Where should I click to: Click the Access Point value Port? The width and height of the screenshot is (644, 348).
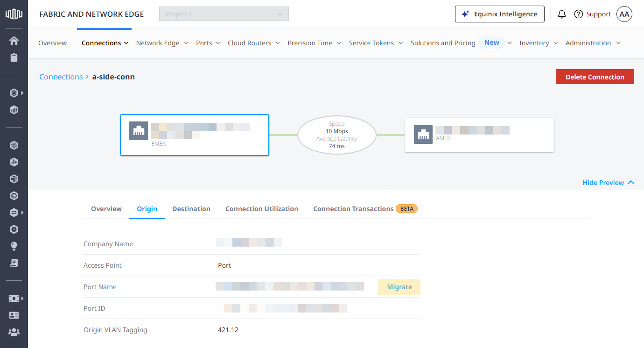pos(224,265)
